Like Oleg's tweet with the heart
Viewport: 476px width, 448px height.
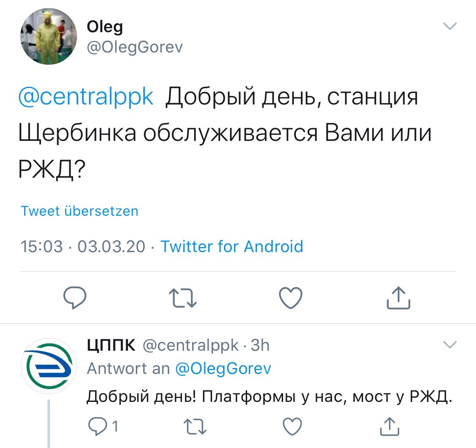[x=291, y=297]
